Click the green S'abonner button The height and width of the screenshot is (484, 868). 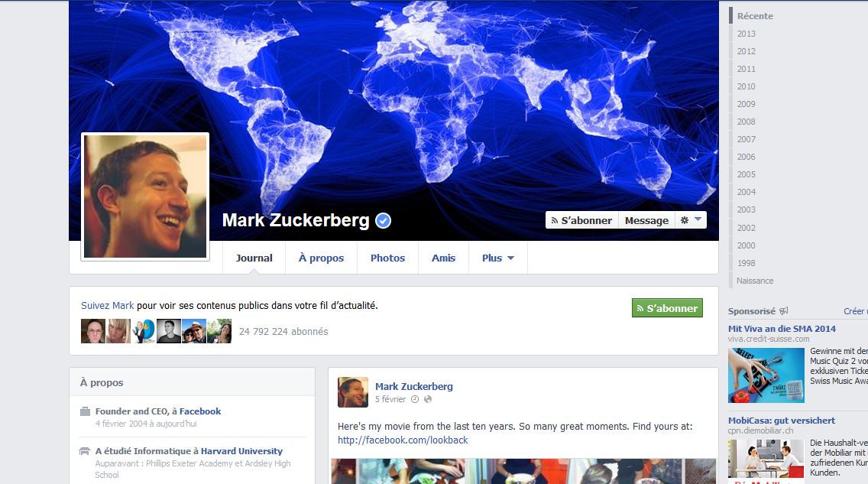(667, 308)
